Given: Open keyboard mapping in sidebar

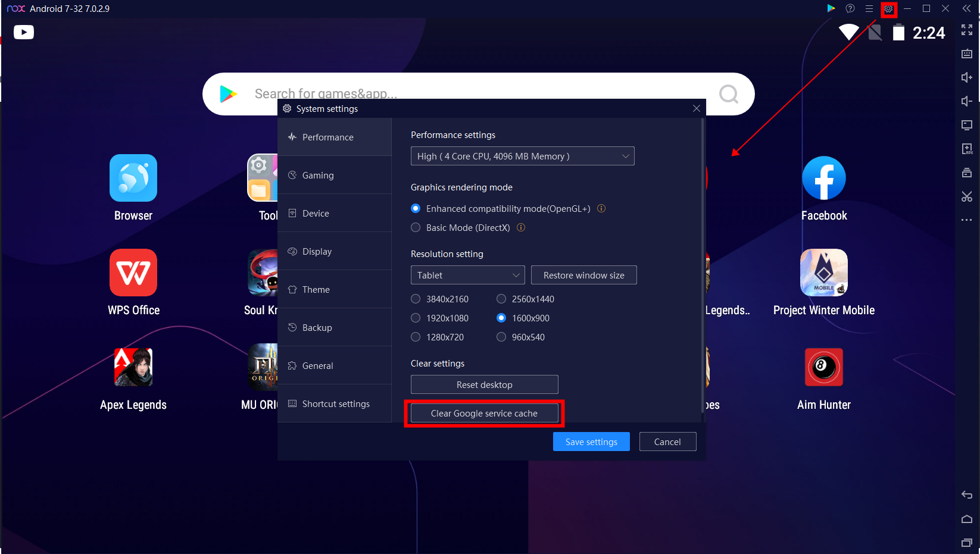Looking at the screenshot, I should coord(967,54).
